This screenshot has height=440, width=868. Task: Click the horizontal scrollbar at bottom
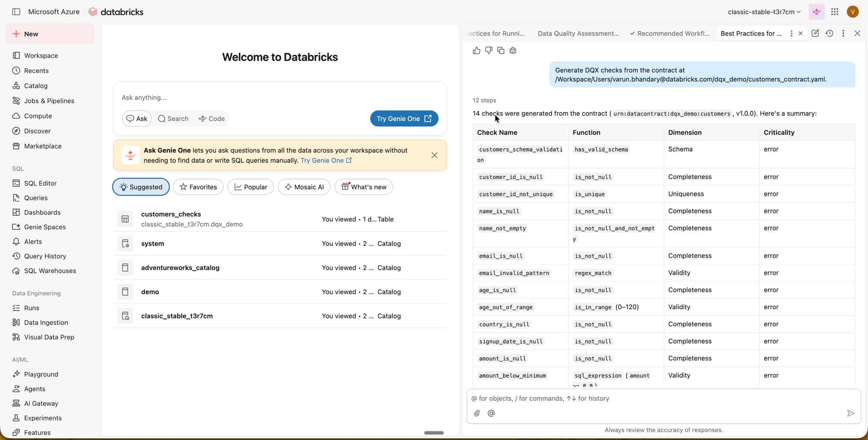point(434,433)
